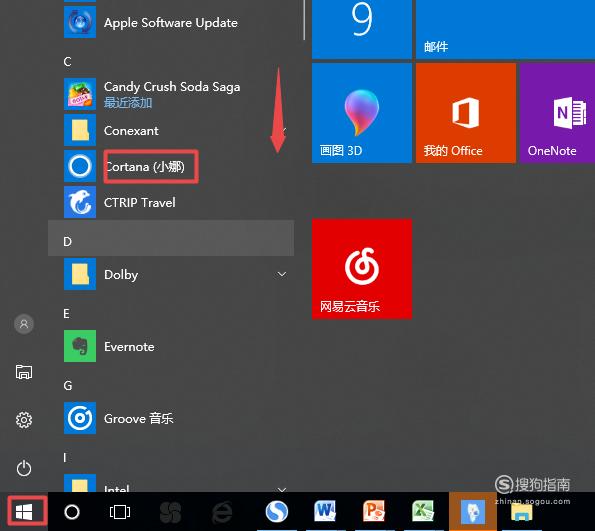
Task: Open the 我的 Office tile
Action: coord(466,113)
